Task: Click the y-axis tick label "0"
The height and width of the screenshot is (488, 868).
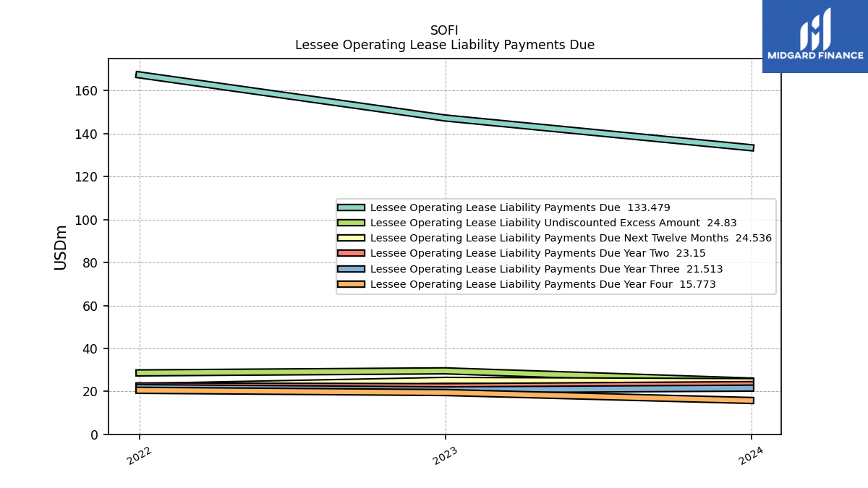Action: [x=95, y=435]
